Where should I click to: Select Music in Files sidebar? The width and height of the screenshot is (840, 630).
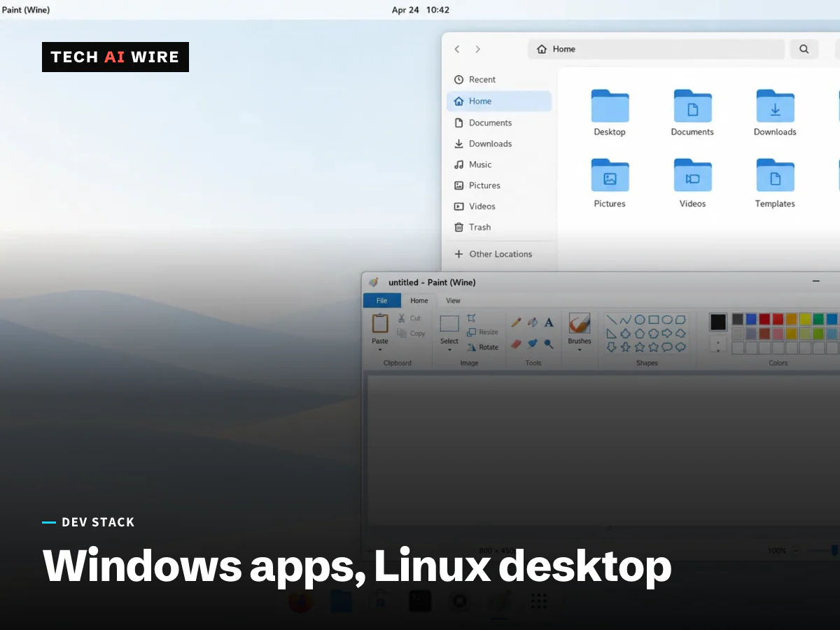pyautogui.click(x=499, y=164)
